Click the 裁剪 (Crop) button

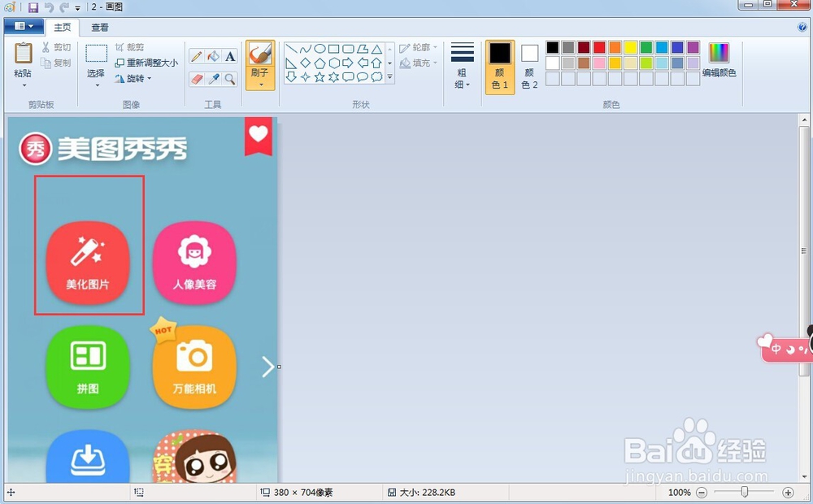tap(129, 47)
